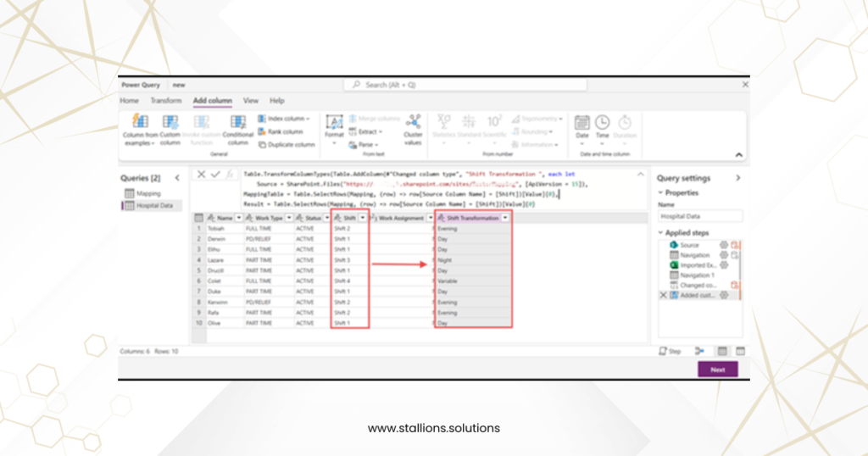Image resolution: width=868 pixels, height=456 pixels.
Task: Open Shift column filter dropdown
Action: coord(363,218)
